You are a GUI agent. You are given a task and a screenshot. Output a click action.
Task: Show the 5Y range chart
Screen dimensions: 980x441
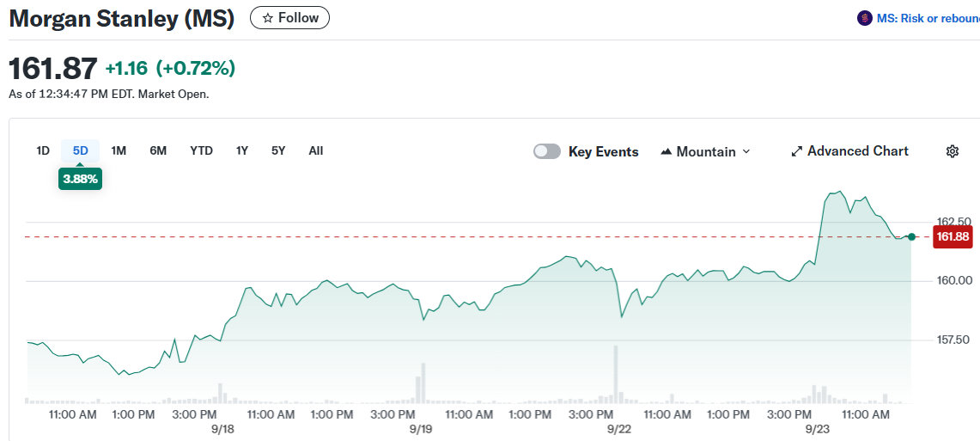[278, 150]
